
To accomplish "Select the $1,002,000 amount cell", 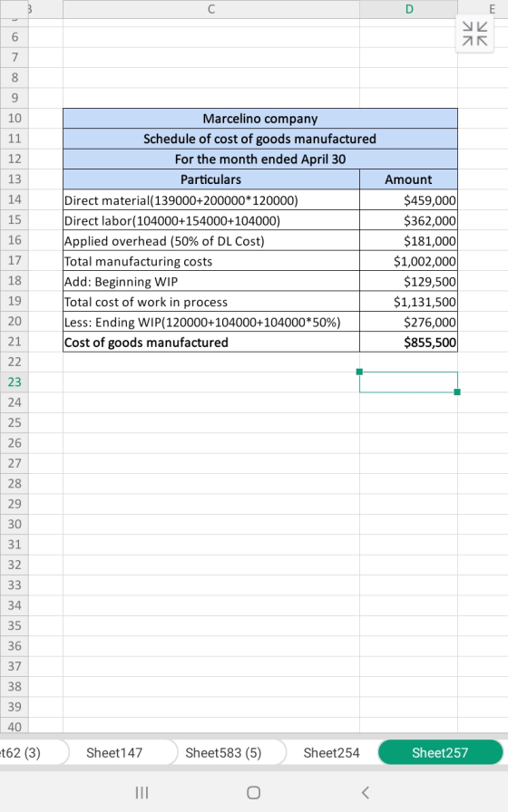I will [408, 261].
